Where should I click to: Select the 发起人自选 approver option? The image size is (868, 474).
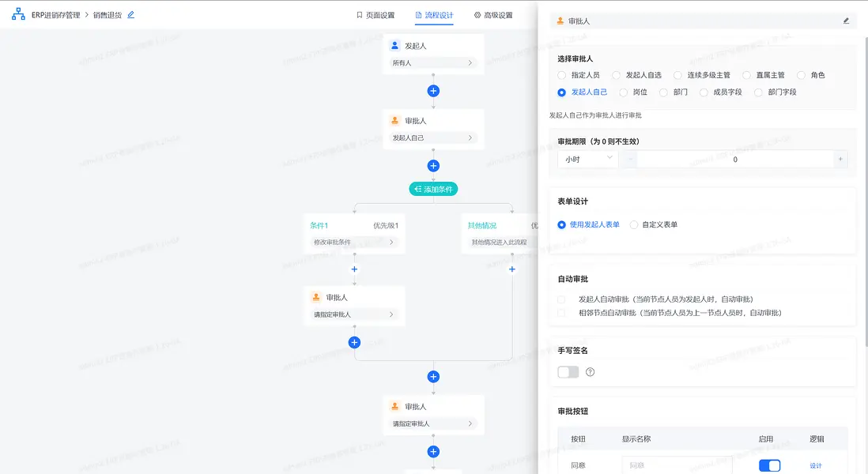(x=636, y=75)
